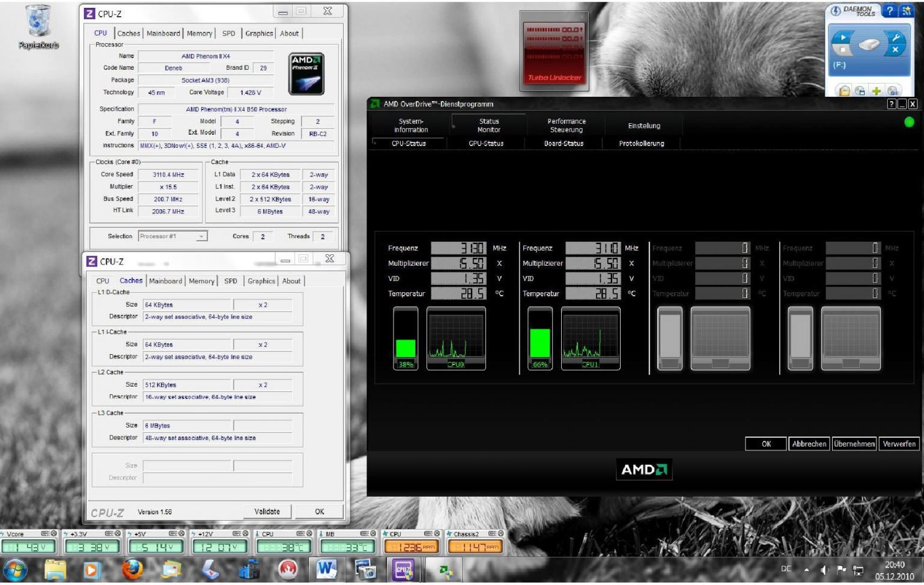Switch to the CPU-Z taskbar button

[403, 570]
